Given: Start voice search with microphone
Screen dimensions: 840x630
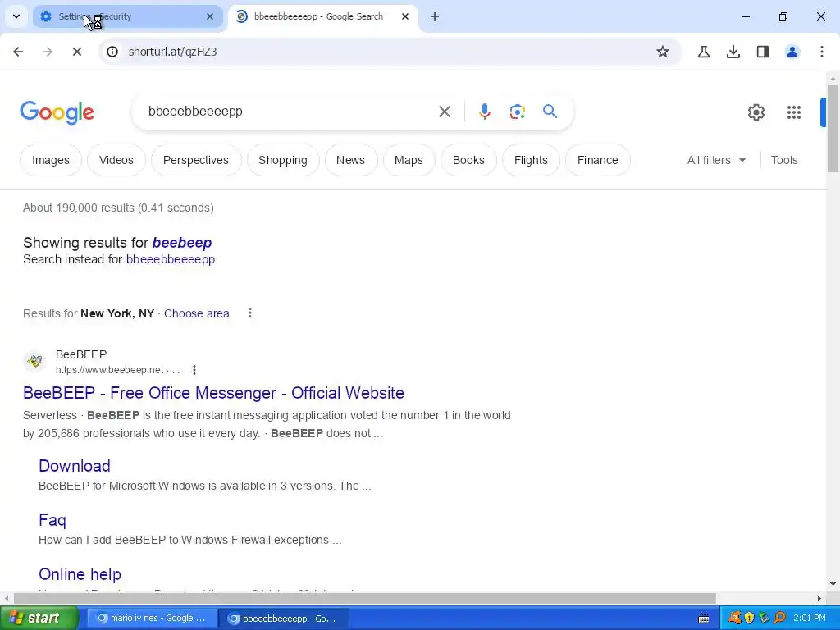Looking at the screenshot, I should 485,112.
